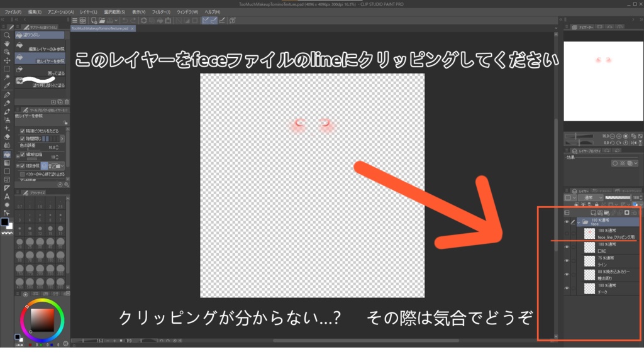Image resolution: width=644 pixels, height=362 pixels.
Task: Open the レイヤー menu
Action: 88,12
